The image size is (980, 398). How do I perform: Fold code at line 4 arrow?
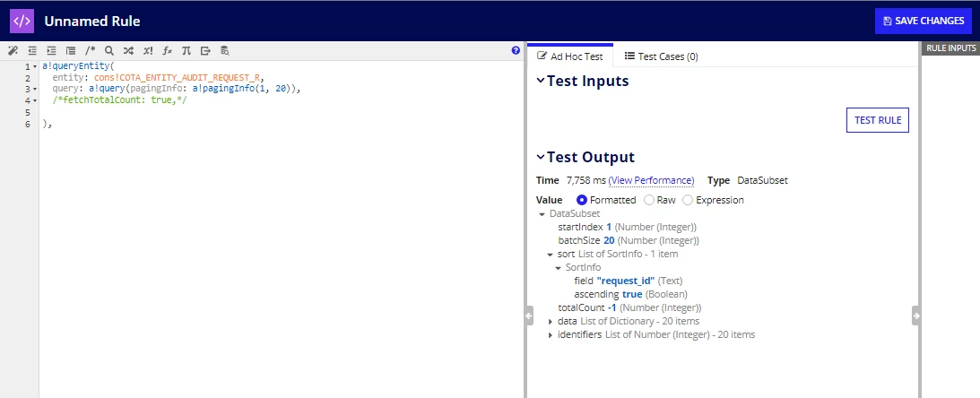point(34,100)
